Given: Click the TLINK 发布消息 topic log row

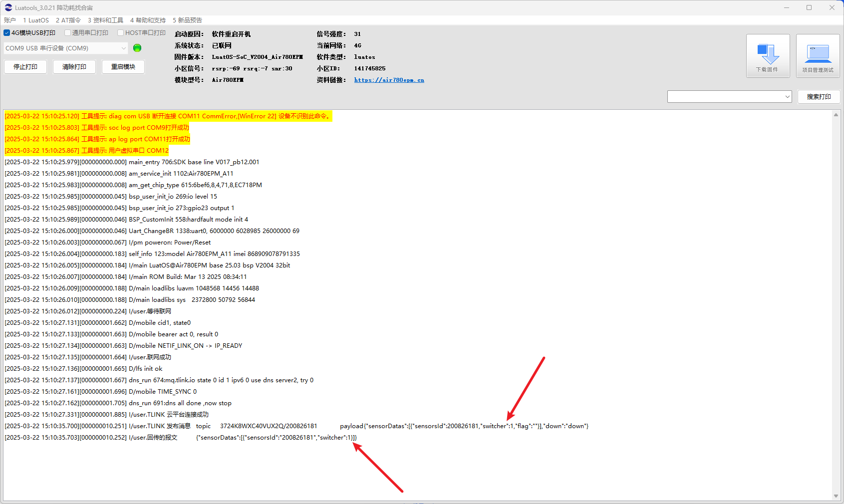Looking at the screenshot, I should [297, 426].
